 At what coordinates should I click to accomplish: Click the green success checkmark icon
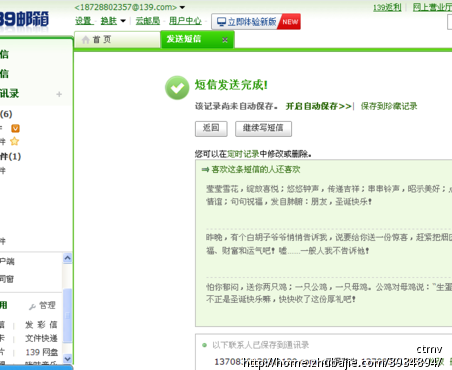tap(177, 88)
